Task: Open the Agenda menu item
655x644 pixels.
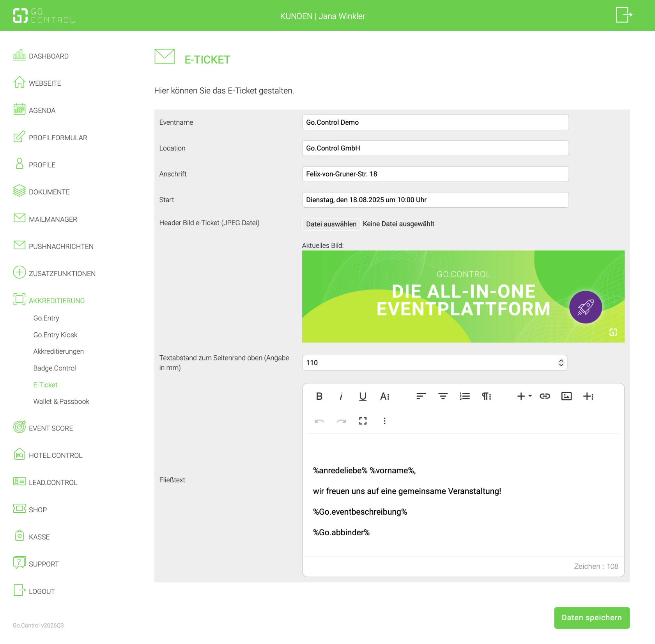Action: click(42, 110)
